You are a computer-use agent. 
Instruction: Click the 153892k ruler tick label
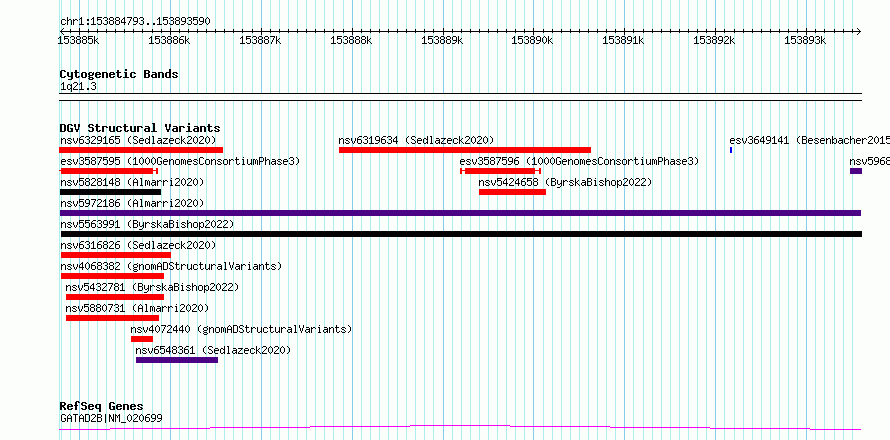tap(714, 40)
